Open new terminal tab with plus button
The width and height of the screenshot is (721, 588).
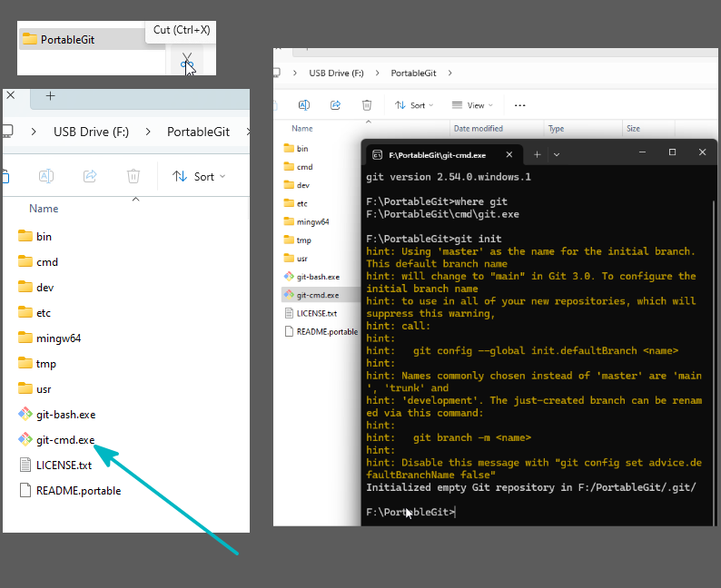[537, 155]
